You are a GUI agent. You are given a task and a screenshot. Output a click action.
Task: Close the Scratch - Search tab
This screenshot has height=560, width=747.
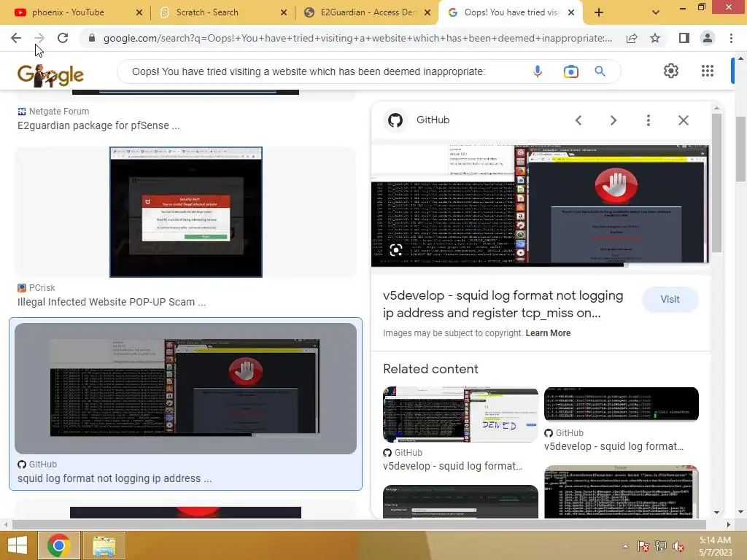coord(284,12)
